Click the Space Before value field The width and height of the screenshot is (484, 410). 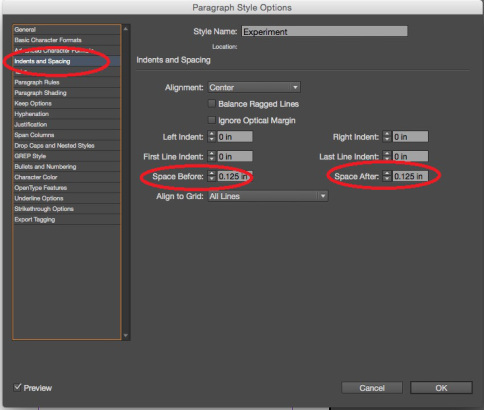coord(235,176)
